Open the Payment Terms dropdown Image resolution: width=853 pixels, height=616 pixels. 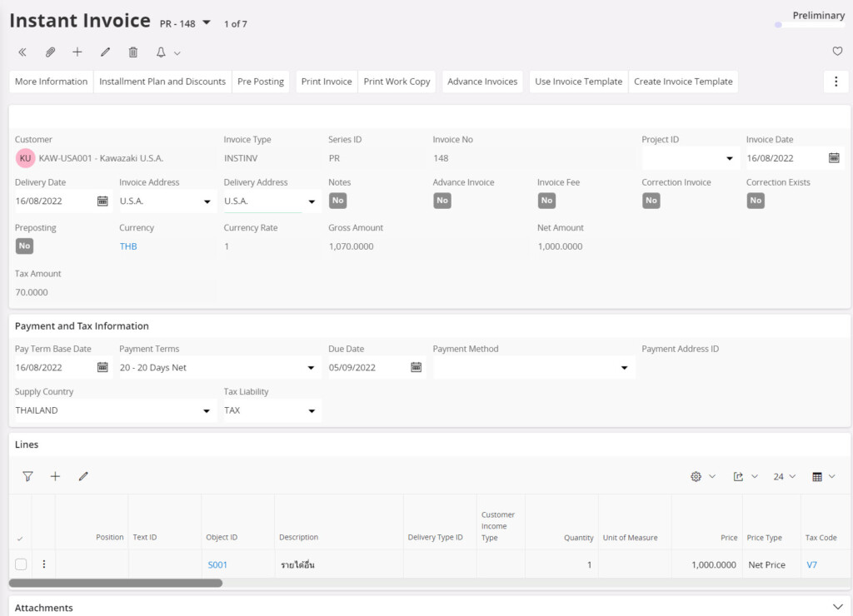(311, 367)
